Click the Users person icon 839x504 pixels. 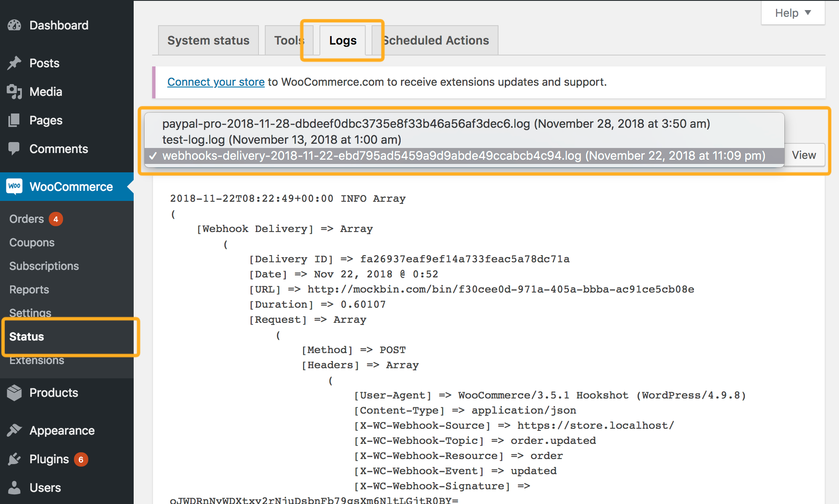[x=14, y=488]
